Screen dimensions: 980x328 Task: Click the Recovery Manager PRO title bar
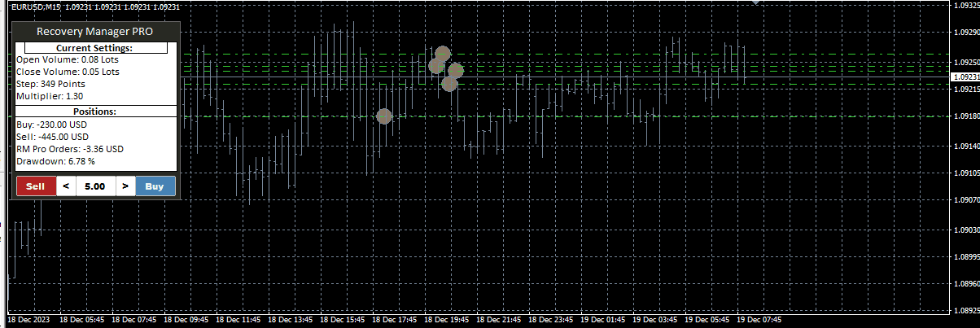[95, 31]
